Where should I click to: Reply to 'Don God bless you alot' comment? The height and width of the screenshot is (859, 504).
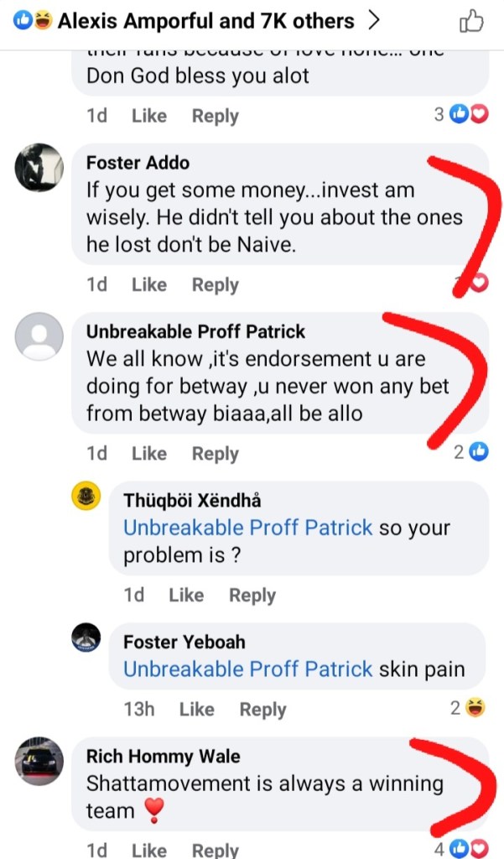216,116
